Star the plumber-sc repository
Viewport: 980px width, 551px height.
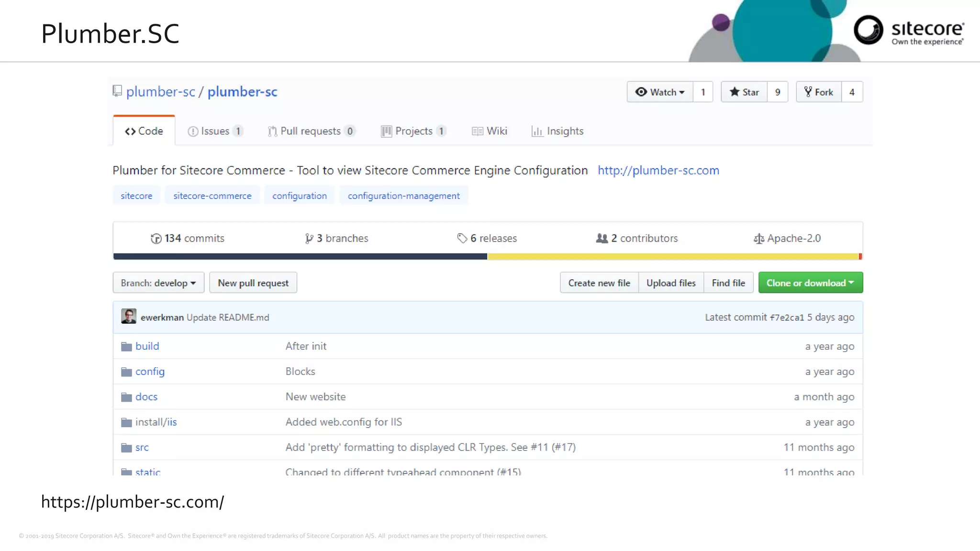[744, 92]
